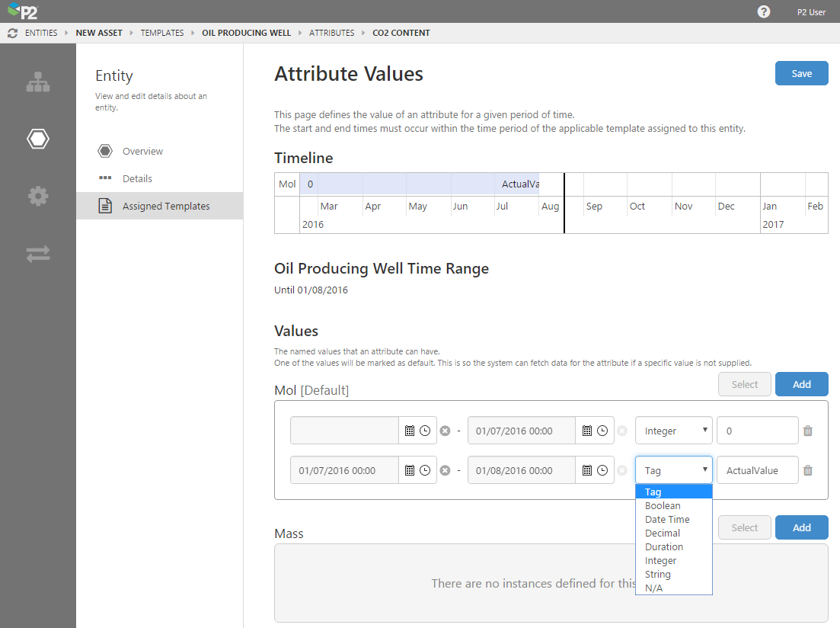The width and height of the screenshot is (840, 628).
Task: Delete the ActualValue tag row via trash icon
Action: point(808,470)
